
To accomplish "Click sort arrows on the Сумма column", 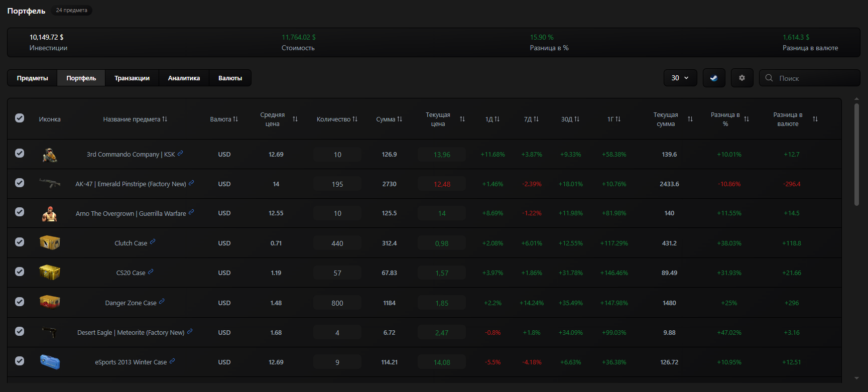I will coord(400,119).
